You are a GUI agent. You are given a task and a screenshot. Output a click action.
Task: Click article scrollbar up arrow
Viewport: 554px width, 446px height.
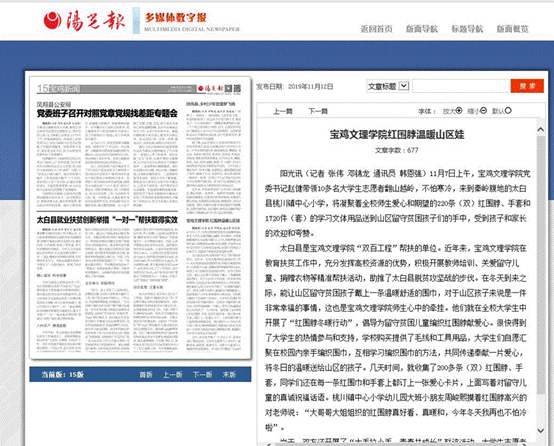click(541, 130)
